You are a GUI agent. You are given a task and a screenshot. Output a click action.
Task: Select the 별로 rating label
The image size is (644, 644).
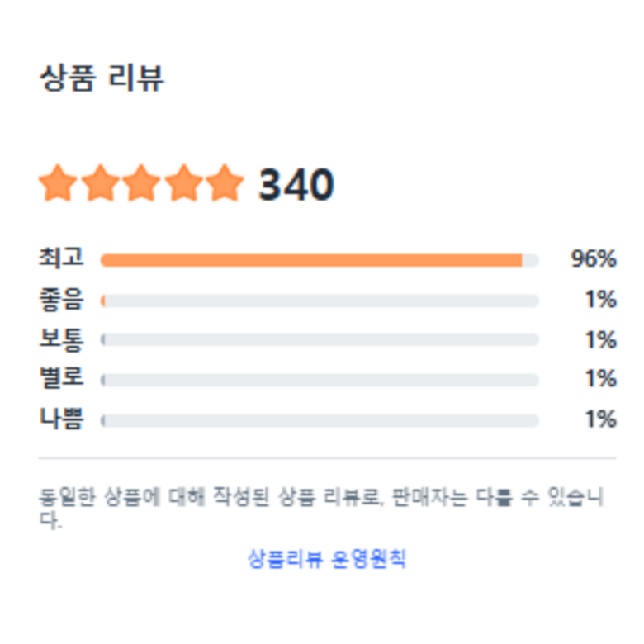tap(61, 379)
